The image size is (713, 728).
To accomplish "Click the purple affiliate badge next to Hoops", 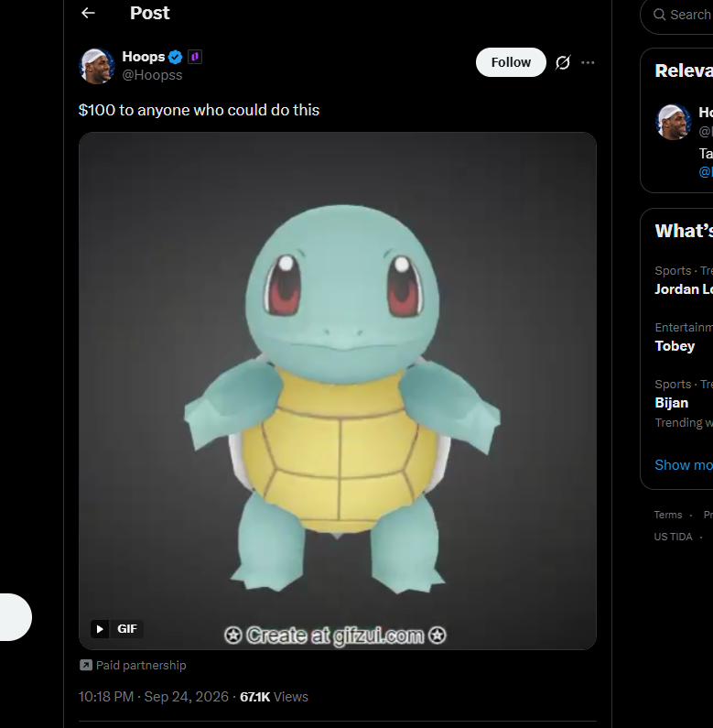I will (195, 57).
